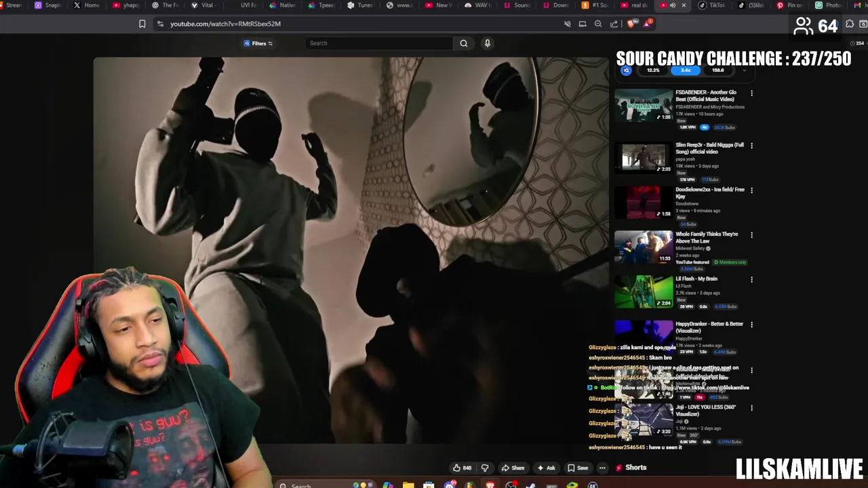Image resolution: width=868 pixels, height=488 pixels.
Task: Switch to the Snapchat browser tab
Action: (x=47, y=5)
